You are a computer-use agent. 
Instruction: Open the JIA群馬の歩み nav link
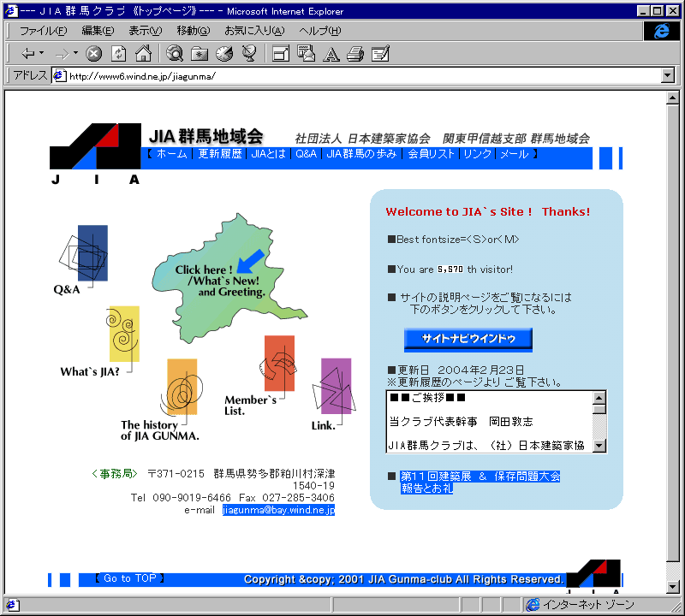361,154
